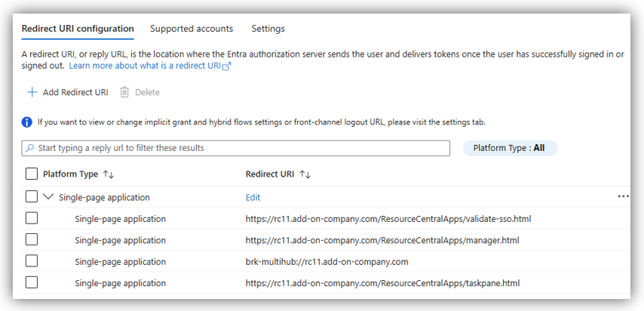Viewport: 644px width, 311px height.
Task: Toggle the select-all checkbox in the header row
Action: tap(31, 174)
